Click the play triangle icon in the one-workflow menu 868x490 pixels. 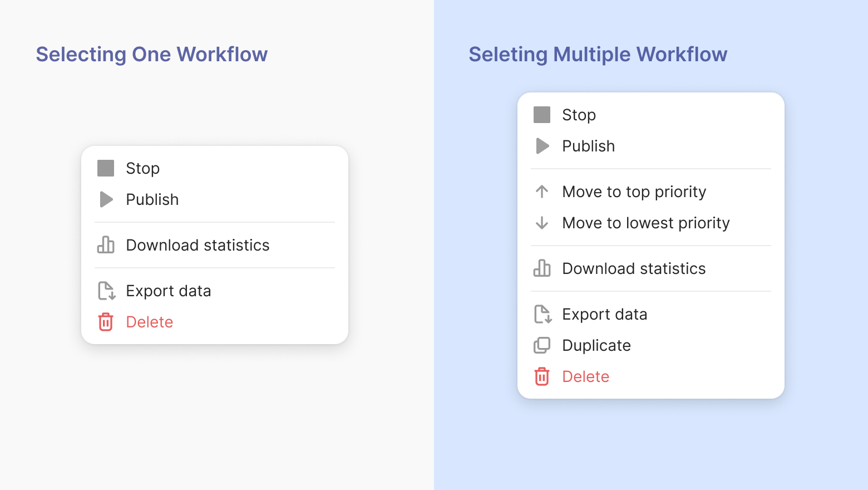pyautogui.click(x=106, y=199)
